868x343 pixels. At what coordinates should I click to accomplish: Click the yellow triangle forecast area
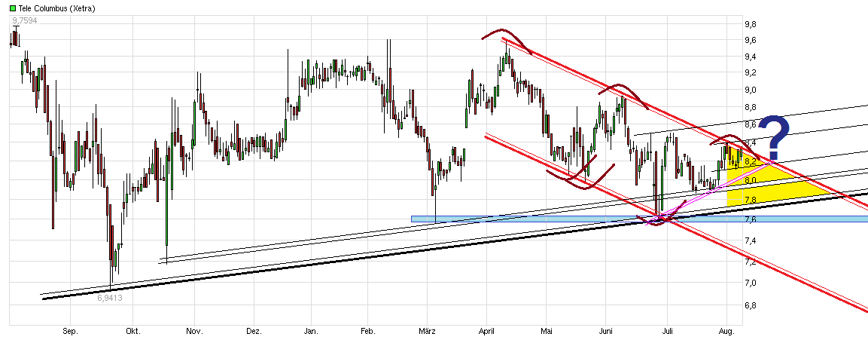tap(760, 185)
